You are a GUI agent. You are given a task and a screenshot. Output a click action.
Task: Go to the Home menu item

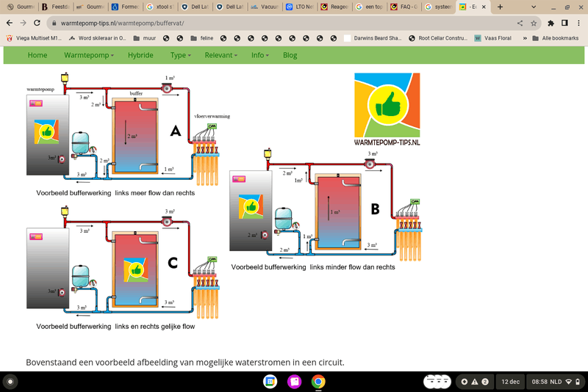tap(37, 55)
